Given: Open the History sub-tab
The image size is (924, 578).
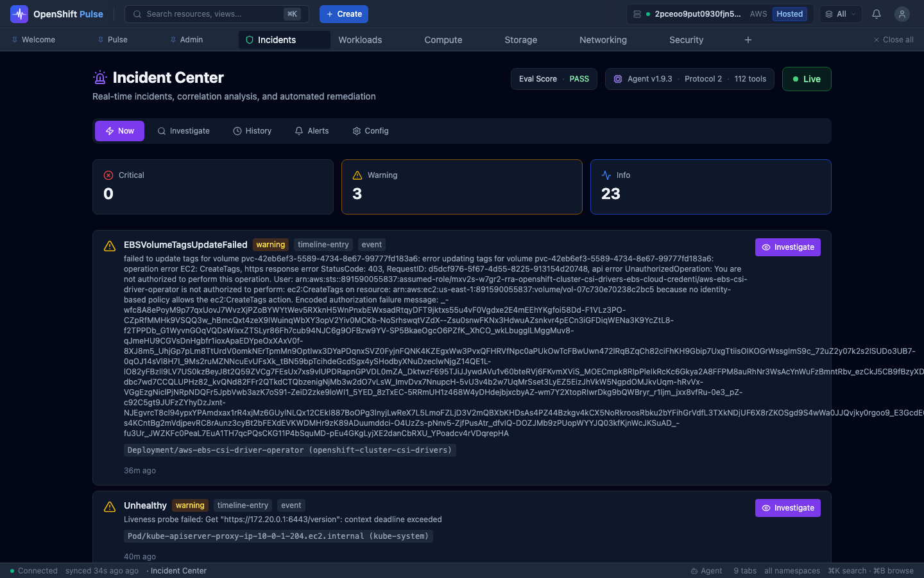Looking at the screenshot, I should coord(252,131).
